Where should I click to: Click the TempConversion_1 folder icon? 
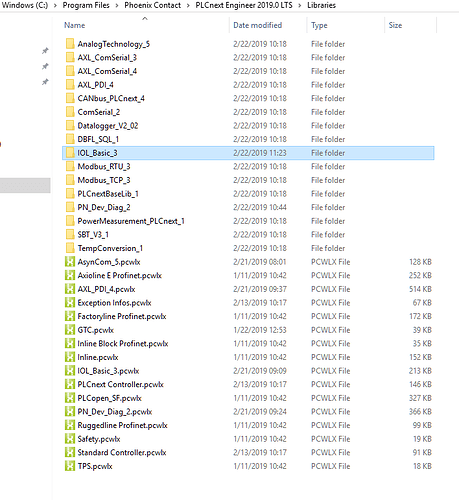tap(70, 248)
